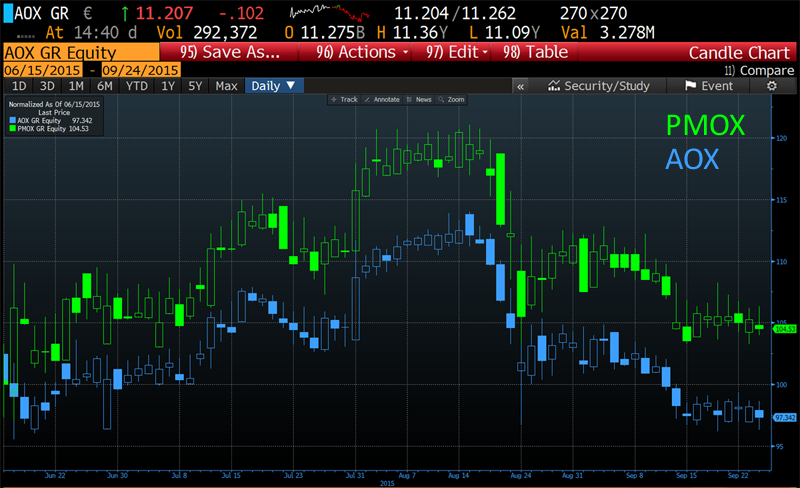The image size is (800, 488).
Task: Click the 110 value on price axis
Action: (x=782, y=261)
